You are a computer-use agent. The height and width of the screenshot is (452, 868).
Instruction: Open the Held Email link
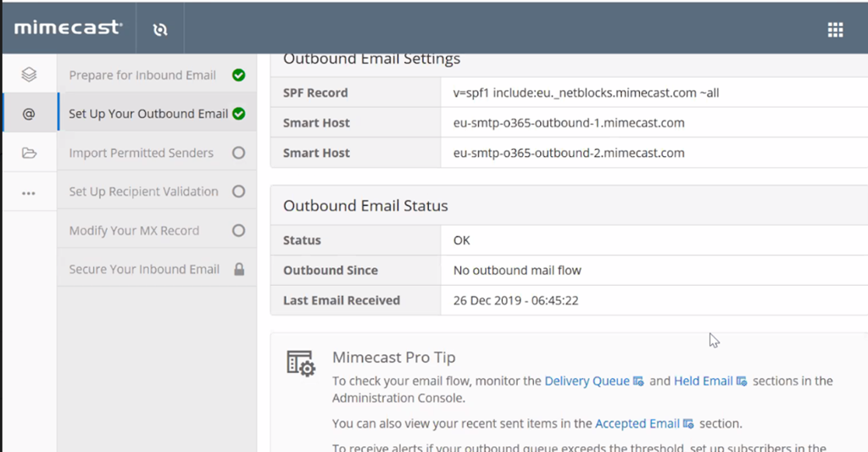pos(703,381)
